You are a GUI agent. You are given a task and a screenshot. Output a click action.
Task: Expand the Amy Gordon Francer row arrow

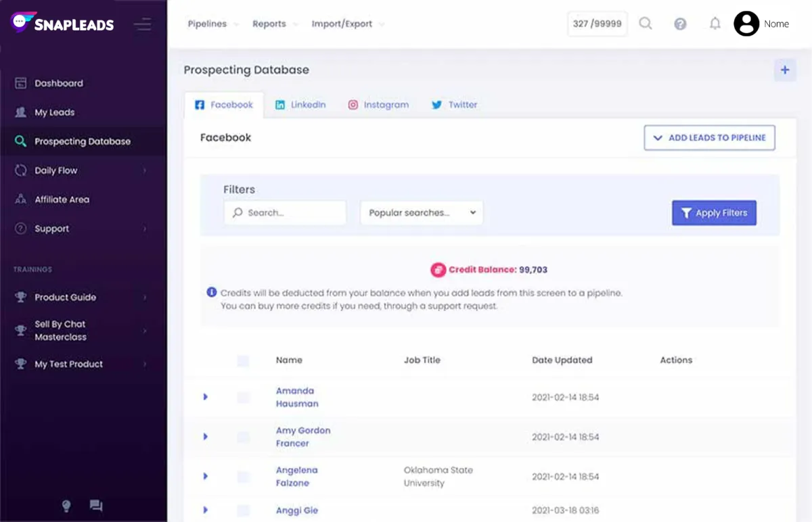coord(205,437)
